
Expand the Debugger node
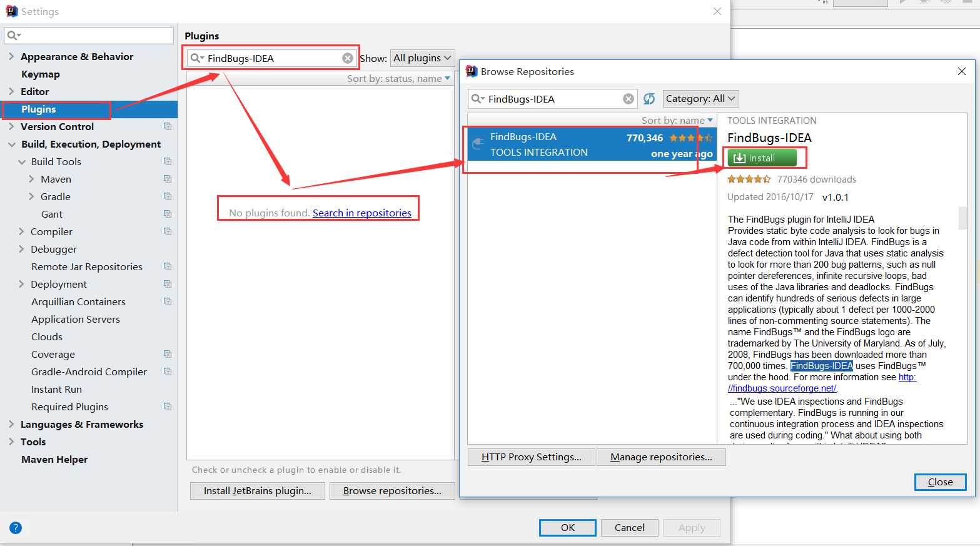[x=22, y=249]
